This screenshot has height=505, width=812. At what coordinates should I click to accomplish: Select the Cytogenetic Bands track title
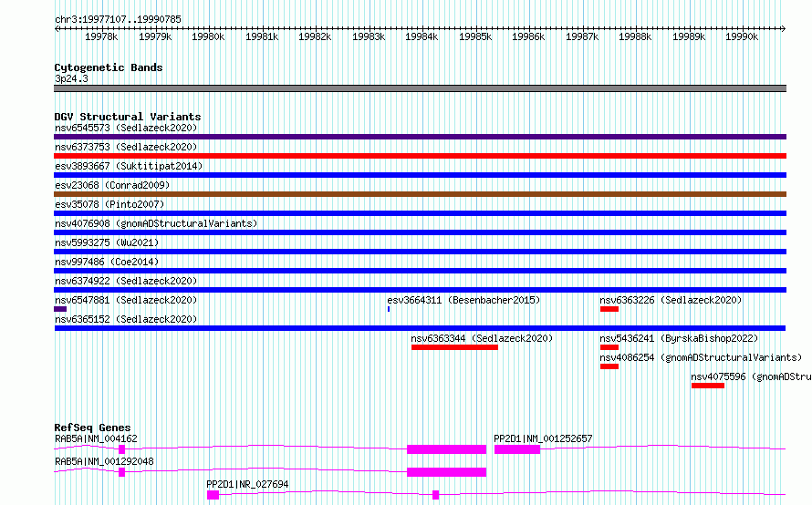click(x=109, y=67)
